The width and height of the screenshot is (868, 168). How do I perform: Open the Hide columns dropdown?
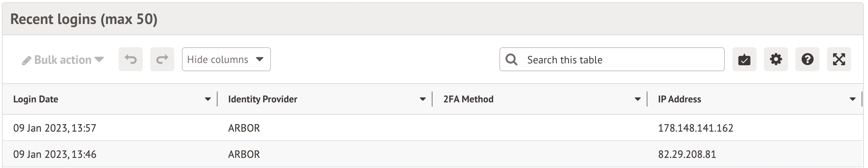pyautogui.click(x=226, y=59)
